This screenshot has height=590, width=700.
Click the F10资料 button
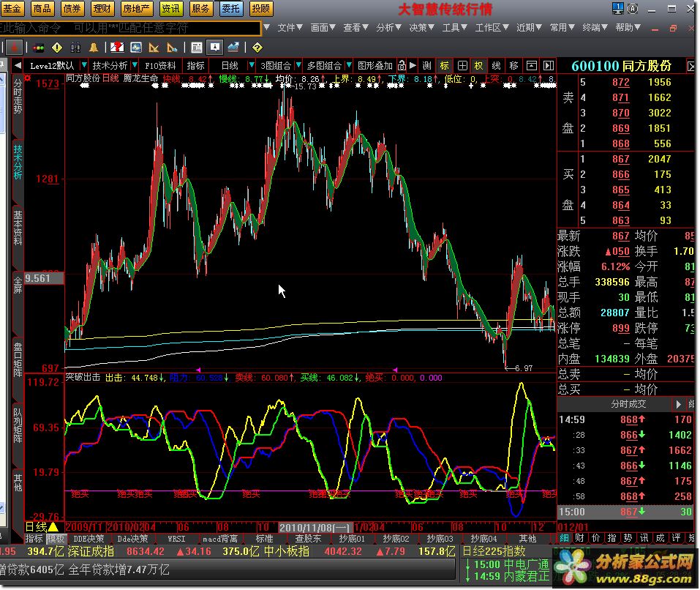(x=160, y=66)
